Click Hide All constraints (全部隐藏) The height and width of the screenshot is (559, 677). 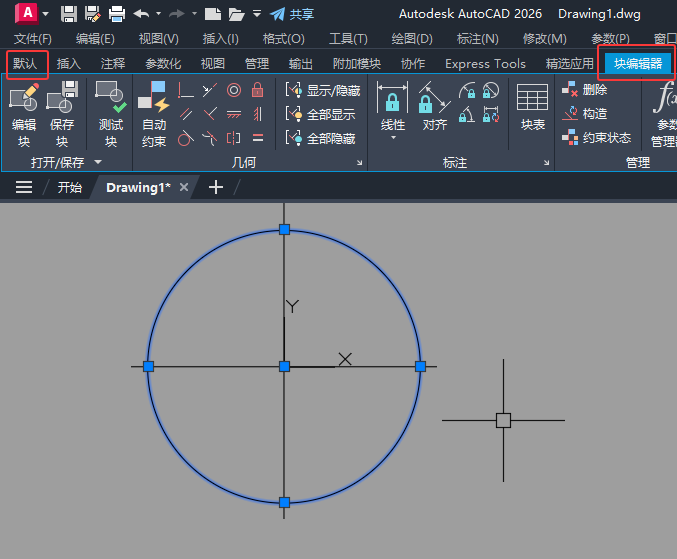320,139
